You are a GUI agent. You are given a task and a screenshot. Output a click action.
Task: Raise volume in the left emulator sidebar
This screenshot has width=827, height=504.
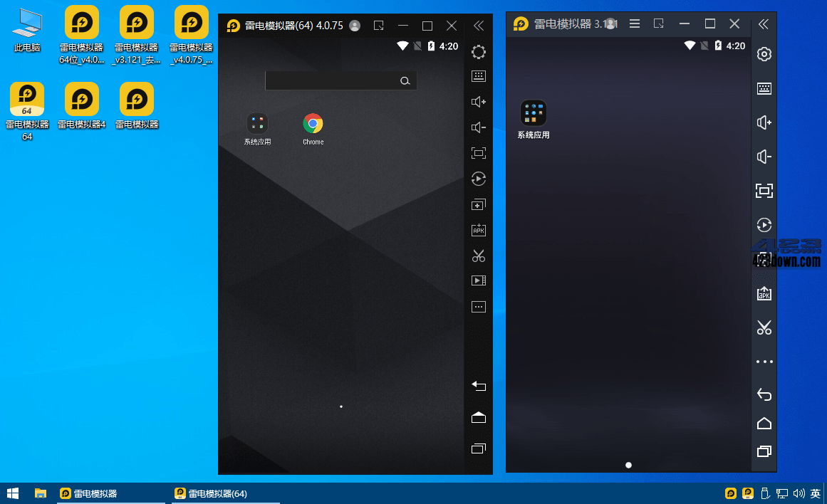tap(479, 102)
